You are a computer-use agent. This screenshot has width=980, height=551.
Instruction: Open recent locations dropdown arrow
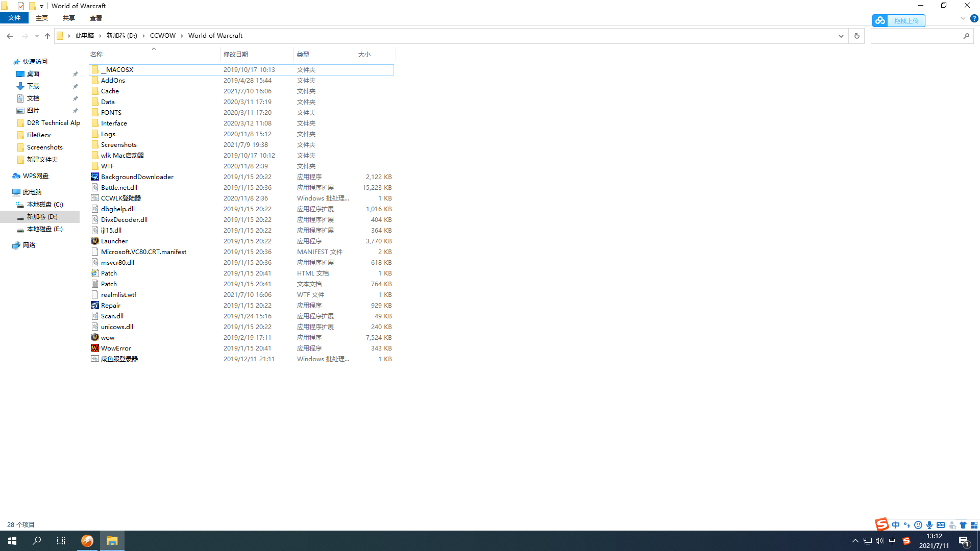[x=37, y=36]
